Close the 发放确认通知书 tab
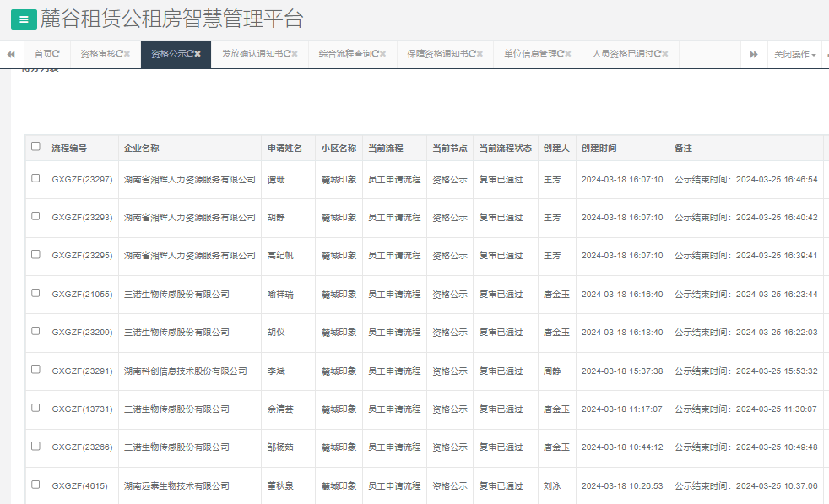The width and height of the screenshot is (829, 504). pos(293,54)
